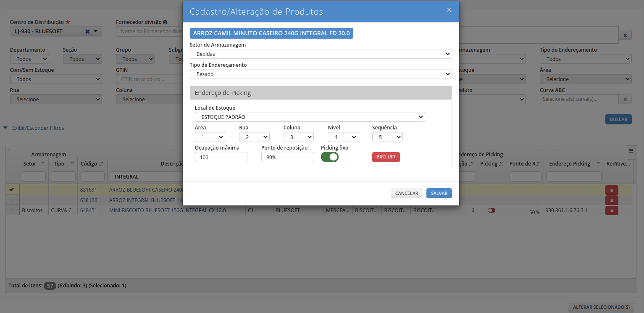Image resolution: width=644 pixels, height=313 pixels.
Task: Remove the ARROZ BLUESOFT CASEIRO row
Action: tap(612, 190)
